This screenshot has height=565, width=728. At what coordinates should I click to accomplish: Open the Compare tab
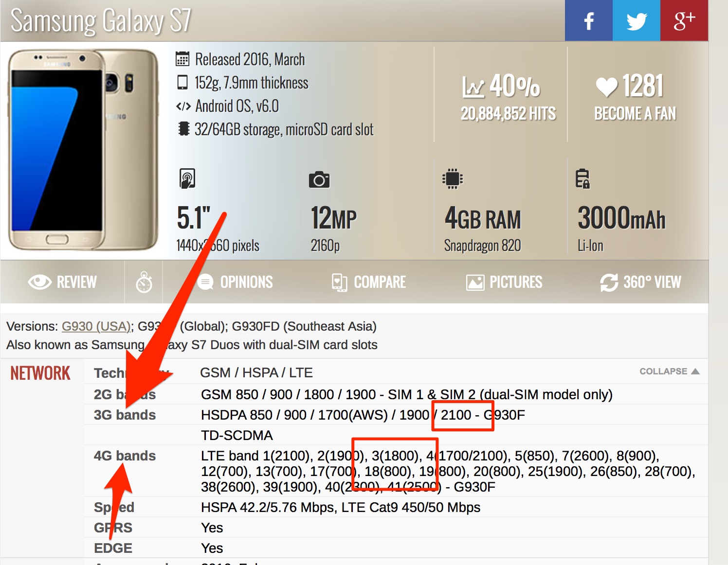click(368, 282)
